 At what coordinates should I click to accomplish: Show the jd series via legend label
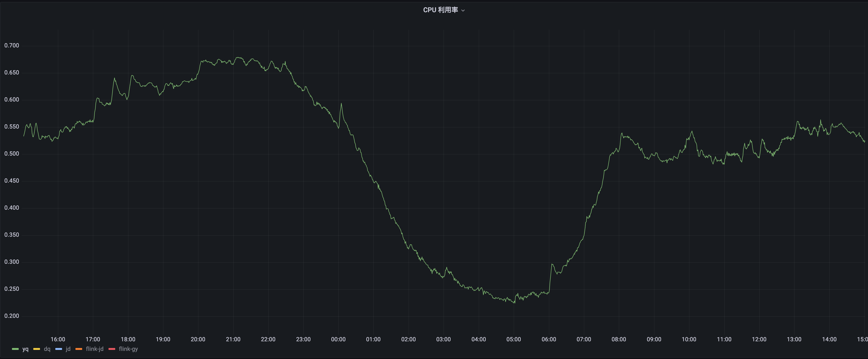click(68, 349)
